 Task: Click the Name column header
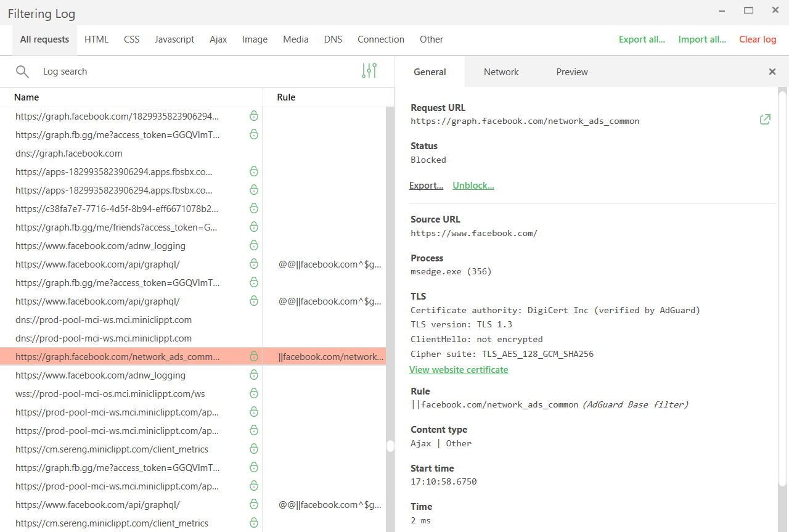pyautogui.click(x=27, y=97)
